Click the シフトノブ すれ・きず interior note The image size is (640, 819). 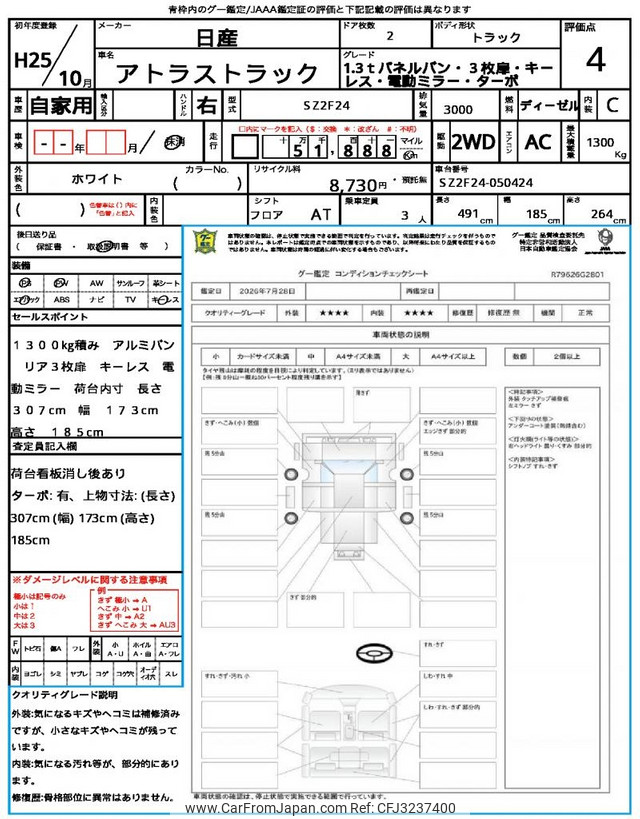coord(533,466)
